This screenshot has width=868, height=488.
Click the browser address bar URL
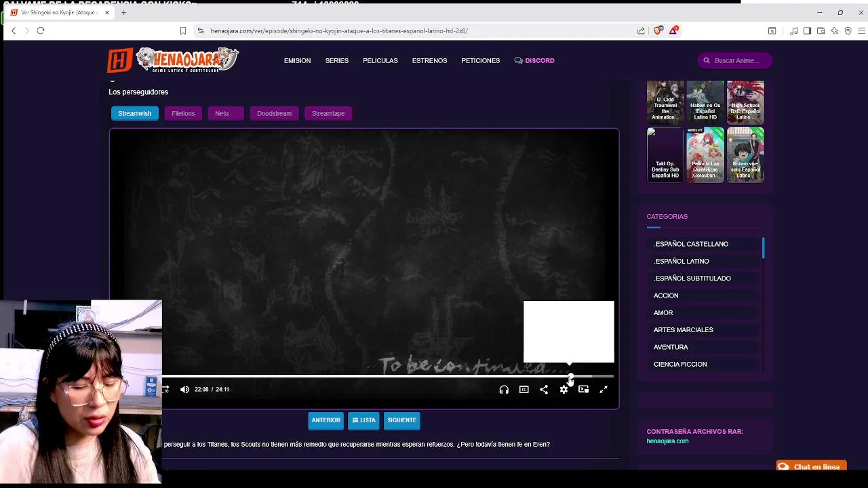tap(339, 30)
